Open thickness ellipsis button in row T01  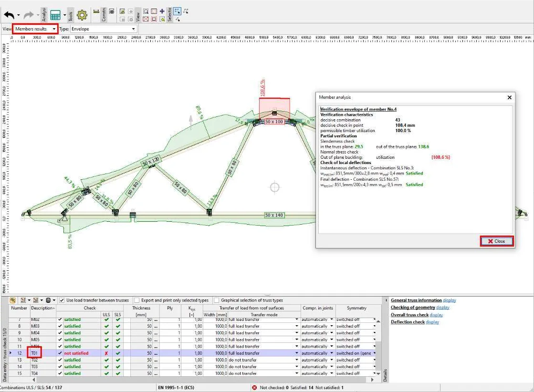[x=156, y=353]
